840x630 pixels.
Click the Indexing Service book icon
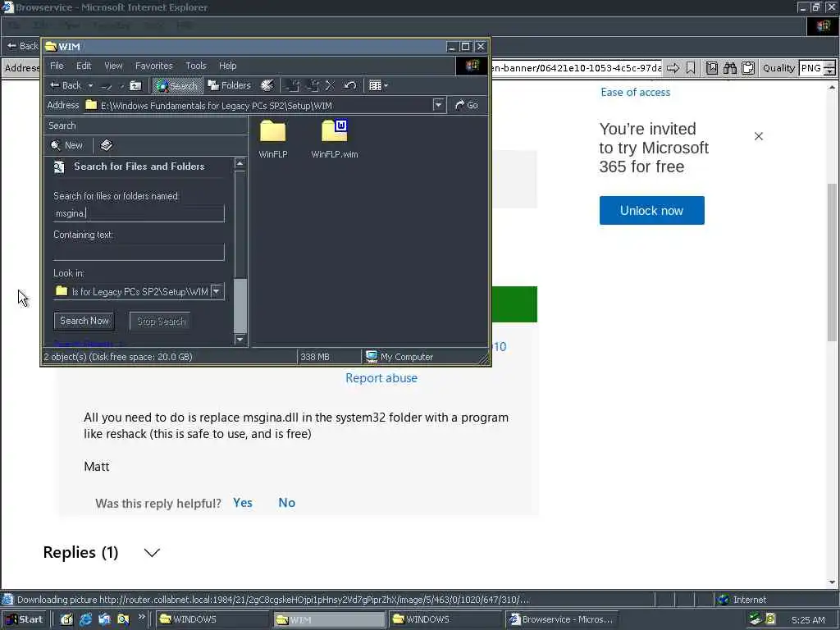[106, 145]
